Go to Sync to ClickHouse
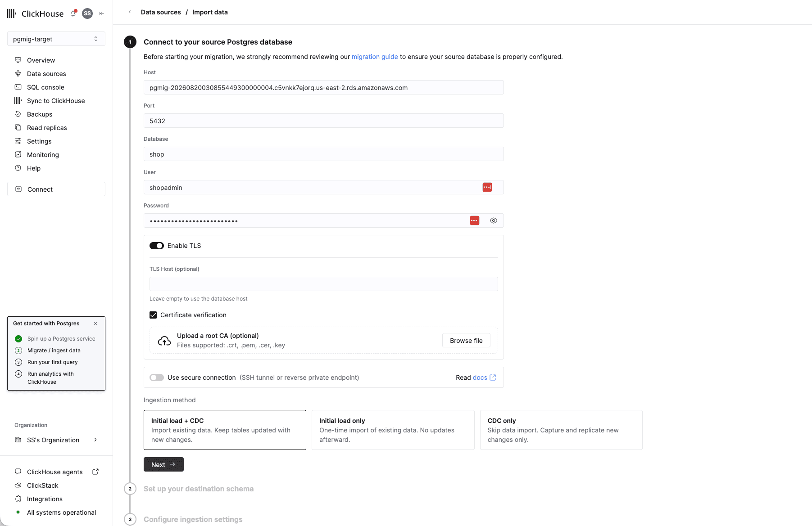812x526 pixels. 56,101
